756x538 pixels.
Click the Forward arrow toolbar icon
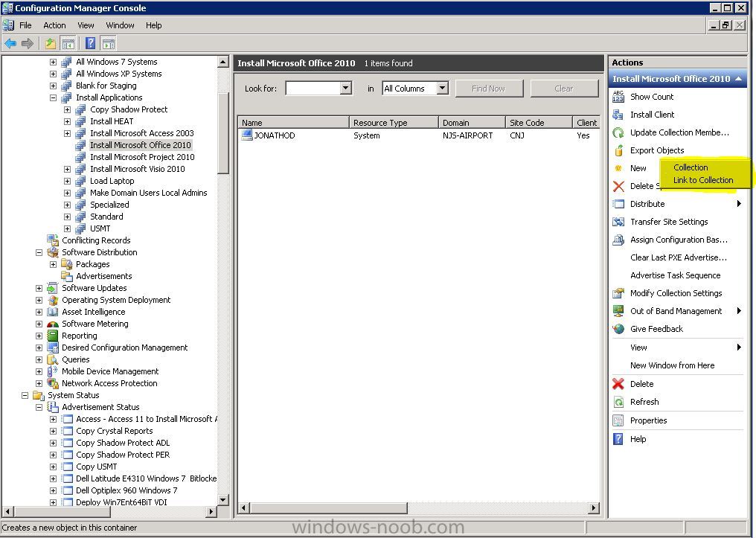coord(28,43)
